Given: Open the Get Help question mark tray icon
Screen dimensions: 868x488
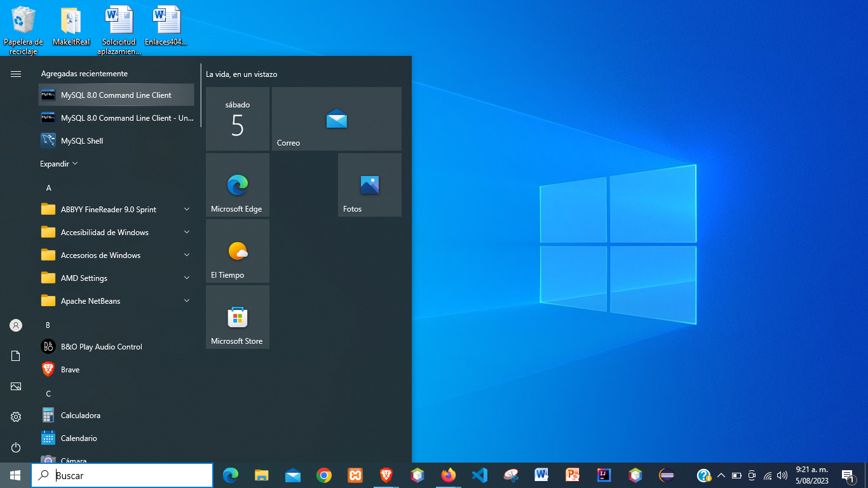Looking at the screenshot, I should [703, 475].
